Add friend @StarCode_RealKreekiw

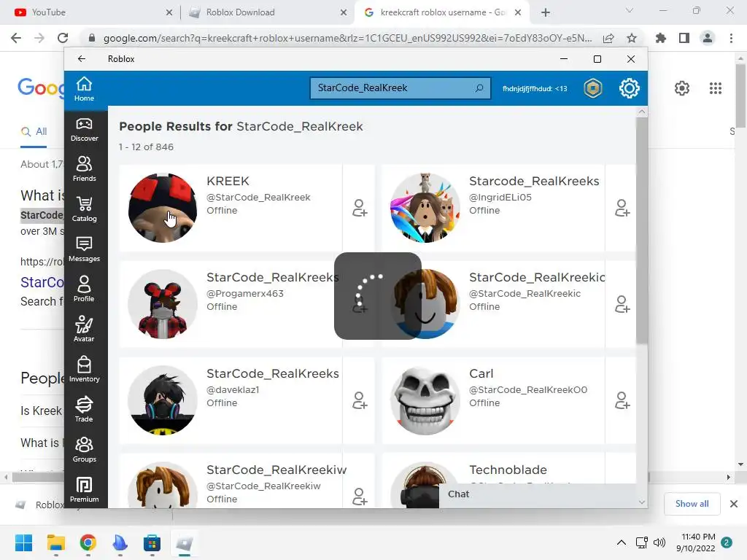[x=360, y=496]
